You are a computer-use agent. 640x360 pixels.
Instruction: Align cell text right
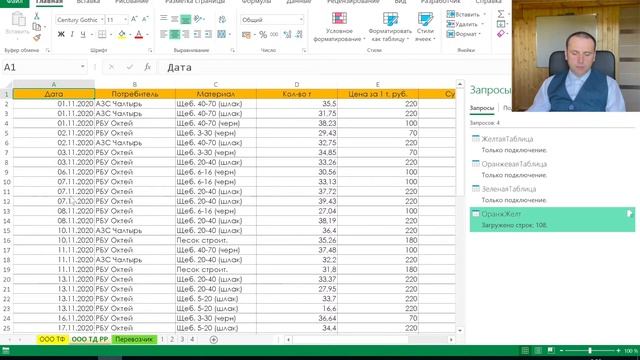pos(186,34)
